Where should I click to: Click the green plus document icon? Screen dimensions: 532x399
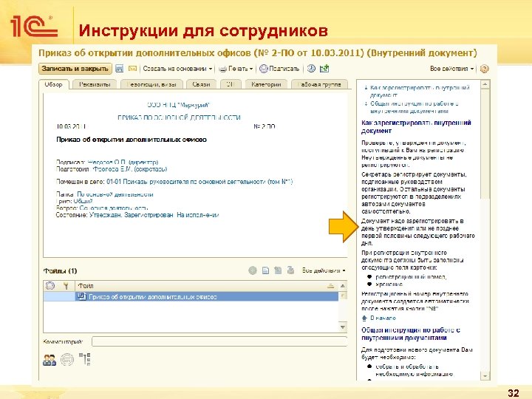324,69
